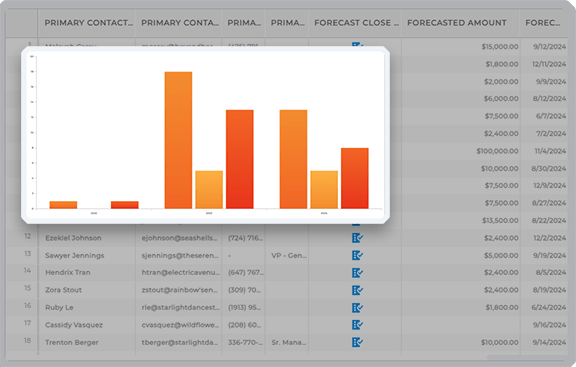This screenshot has width=576, height=367.
Task: Click the 6/24/2024 date in Ruby Le row
Action: click(548, 307)
